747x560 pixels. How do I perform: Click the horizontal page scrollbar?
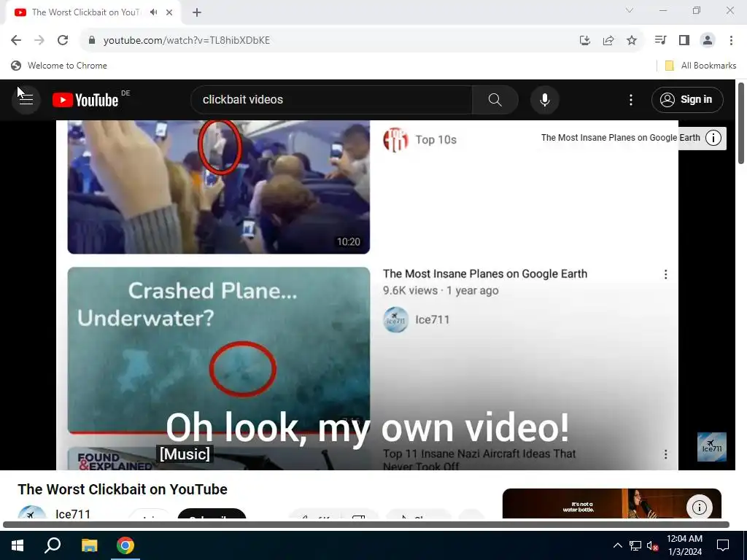pyautogui.click(x=366, y=524)
